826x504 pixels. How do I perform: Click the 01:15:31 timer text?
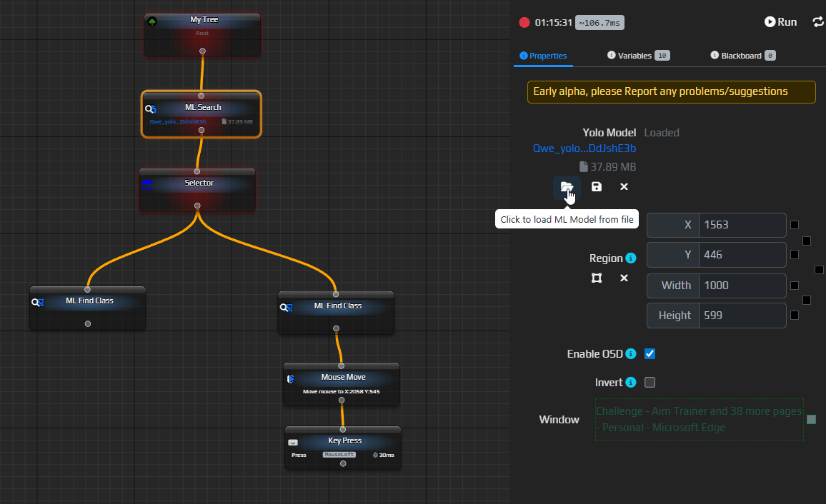tap(553, 23)
